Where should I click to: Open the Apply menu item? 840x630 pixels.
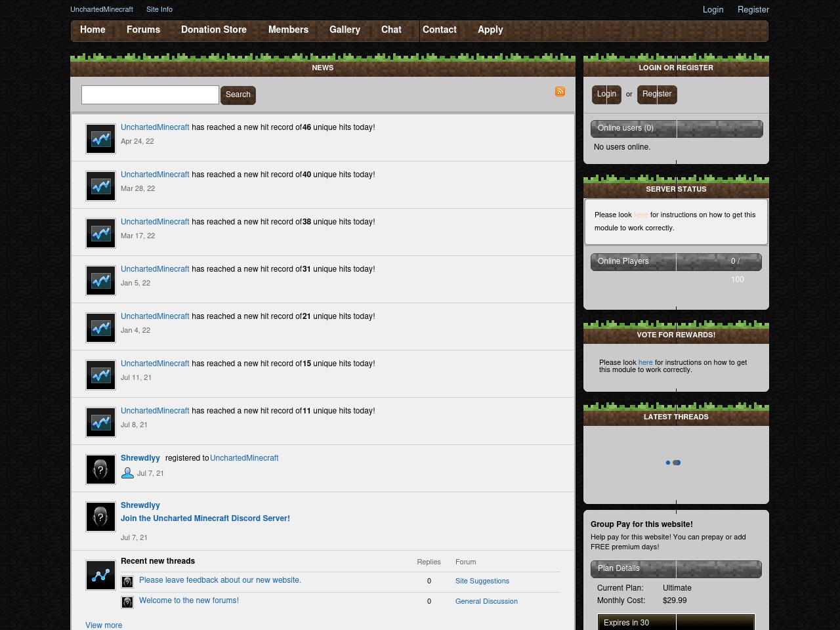(x=490, y=30)
